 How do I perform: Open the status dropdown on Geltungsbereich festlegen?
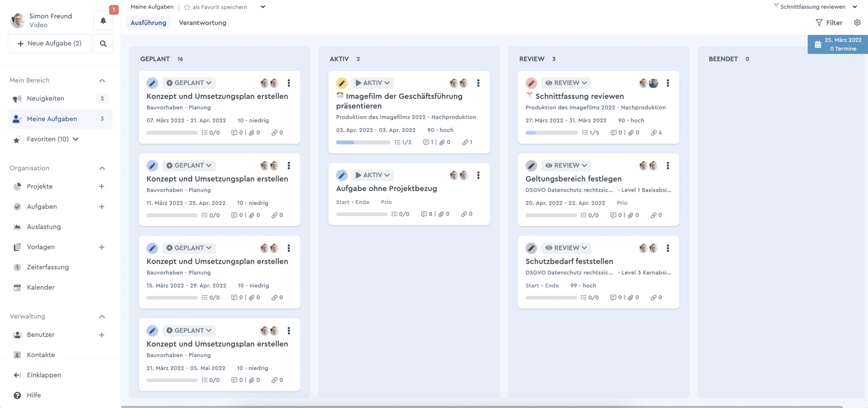tap(566, 165)
